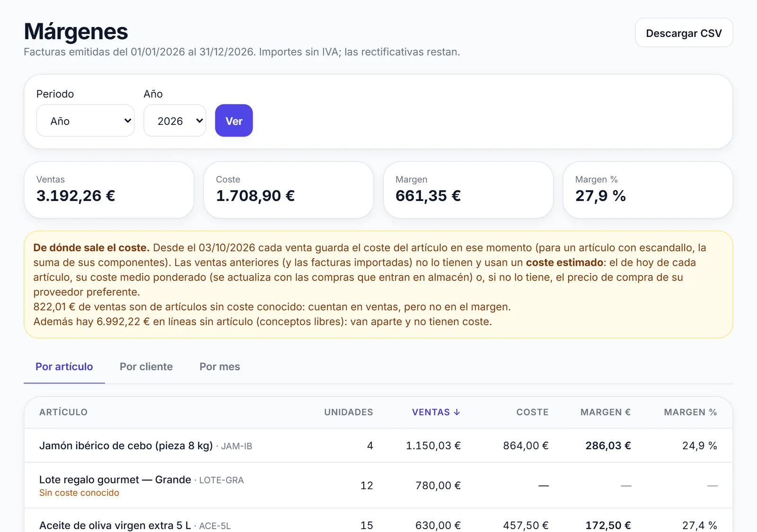Select the Por artículo tab
This screenshot has width=757, height=532.
(x=64, y=366)
